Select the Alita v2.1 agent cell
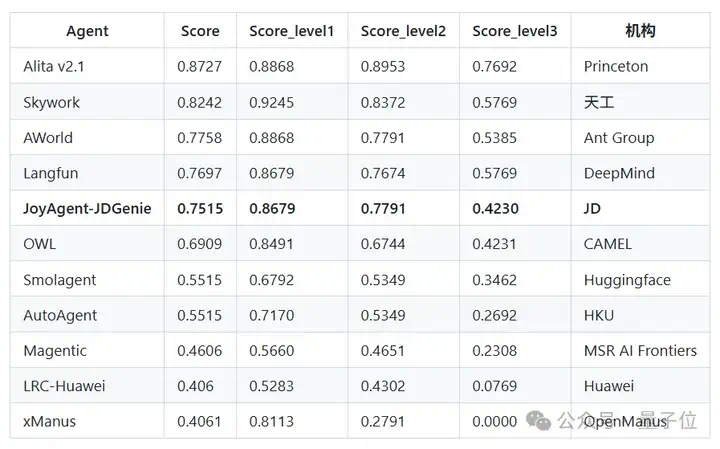The width and height of the screenshot is (720, 449). pyautogui.click(x=54, y=67)
